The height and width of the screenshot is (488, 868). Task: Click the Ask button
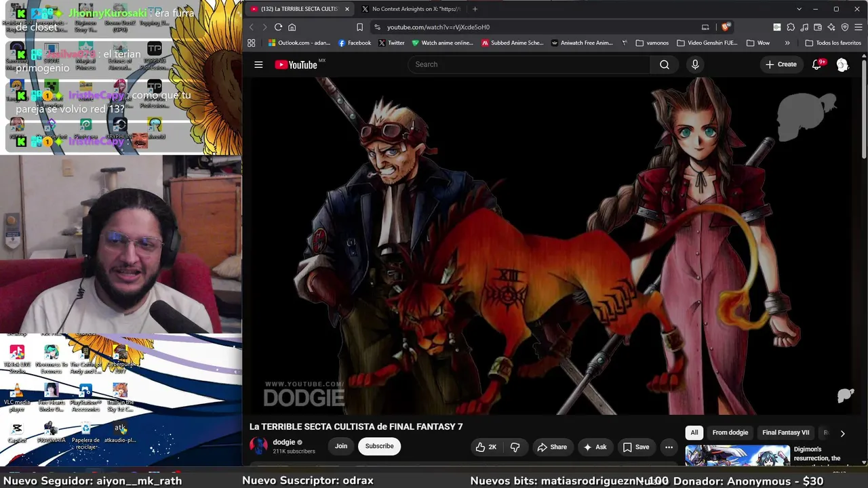(595, 447)
